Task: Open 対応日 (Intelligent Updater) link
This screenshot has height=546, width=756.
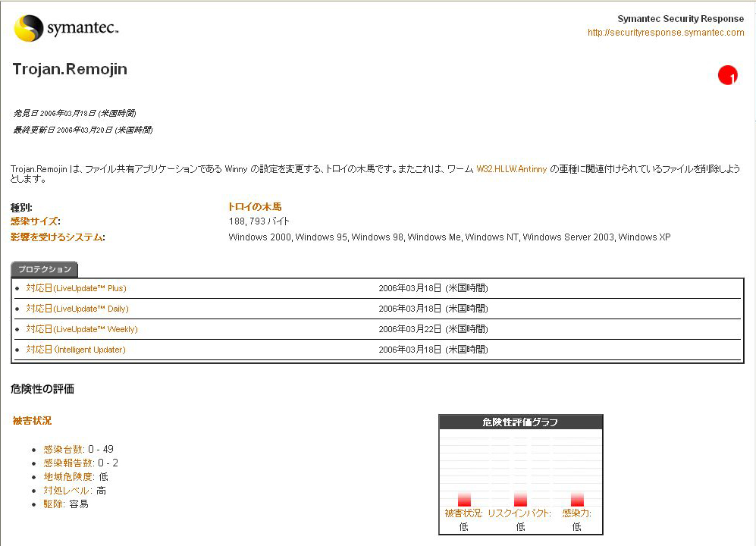Action: point(76,350)
